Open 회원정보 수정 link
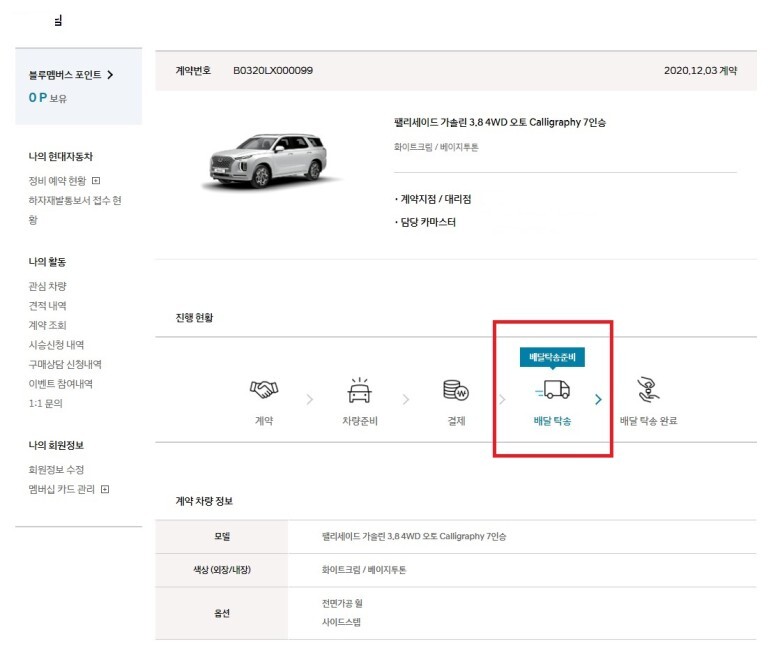773x655 pixels. 56,470
